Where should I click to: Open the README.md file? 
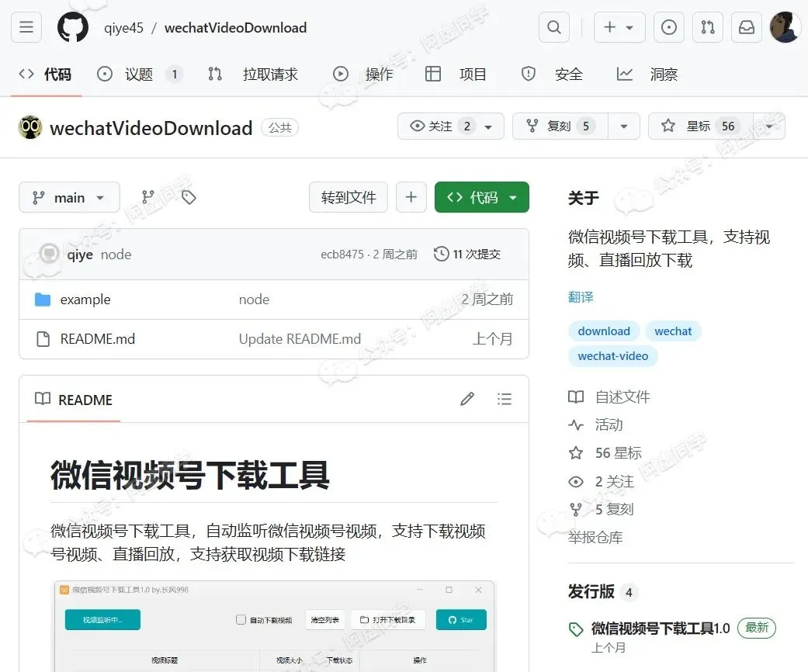click(97, 339)
